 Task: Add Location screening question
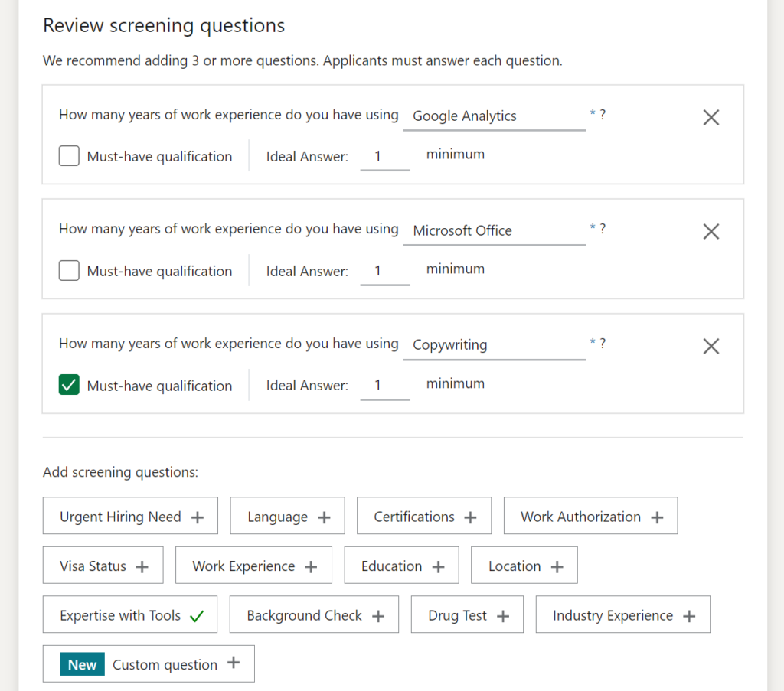tap(524, 565)
